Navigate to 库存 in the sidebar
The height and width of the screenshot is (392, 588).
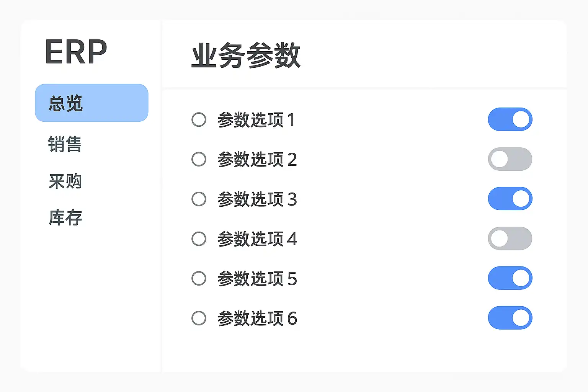[x=65, y=217]
